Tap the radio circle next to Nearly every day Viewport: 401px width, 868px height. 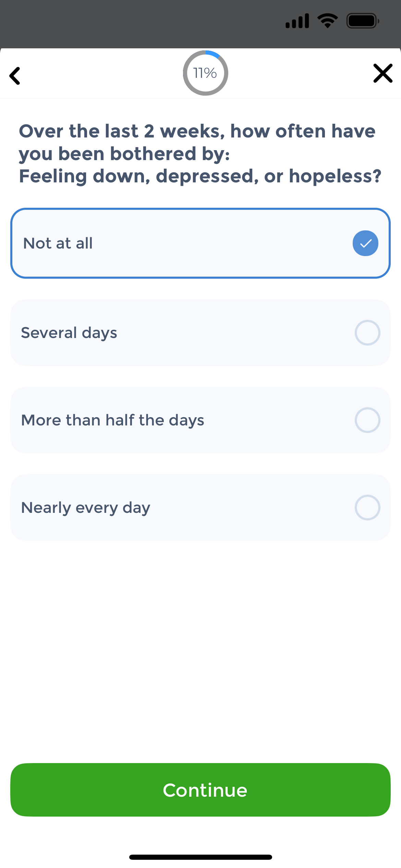[367, 507]
